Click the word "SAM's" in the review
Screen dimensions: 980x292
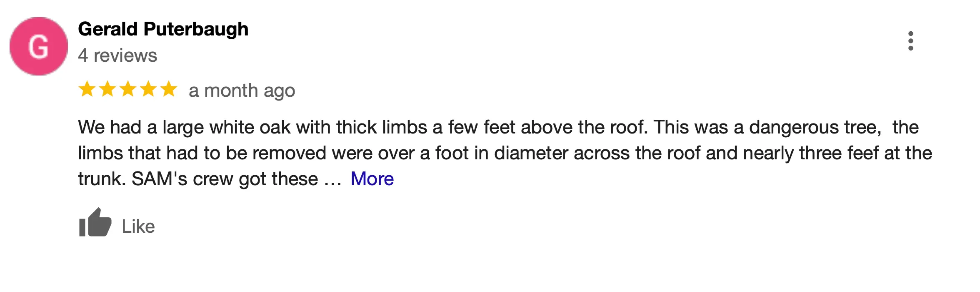point(159,179)
